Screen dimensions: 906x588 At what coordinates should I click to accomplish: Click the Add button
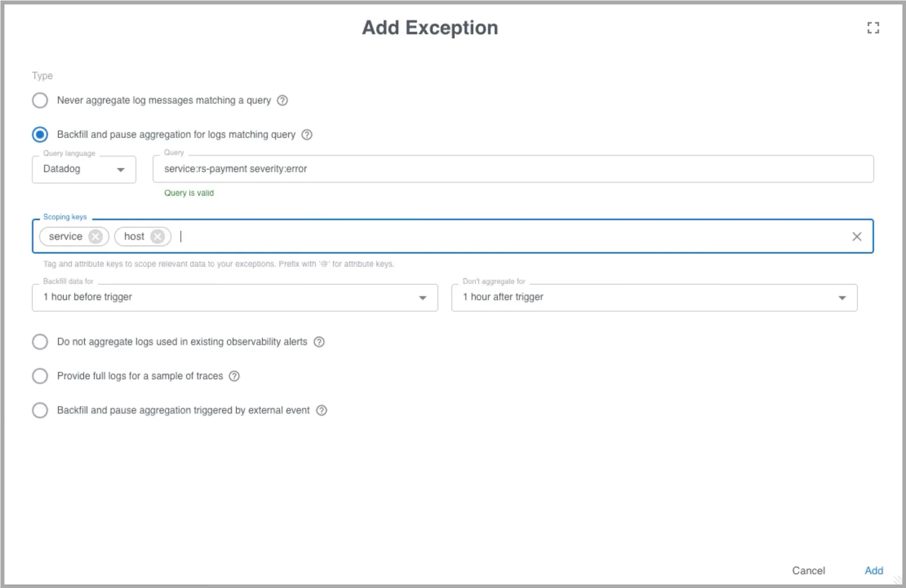tap(874, 570)
